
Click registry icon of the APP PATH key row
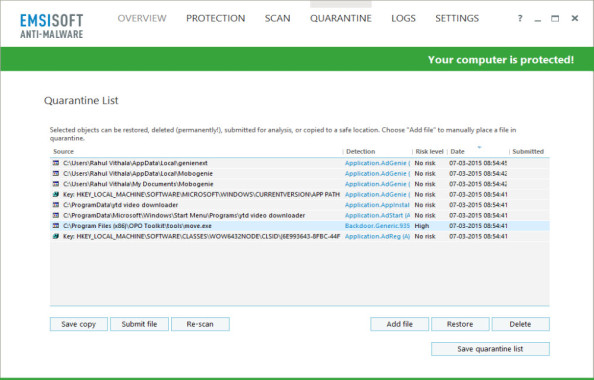point(56,194)
